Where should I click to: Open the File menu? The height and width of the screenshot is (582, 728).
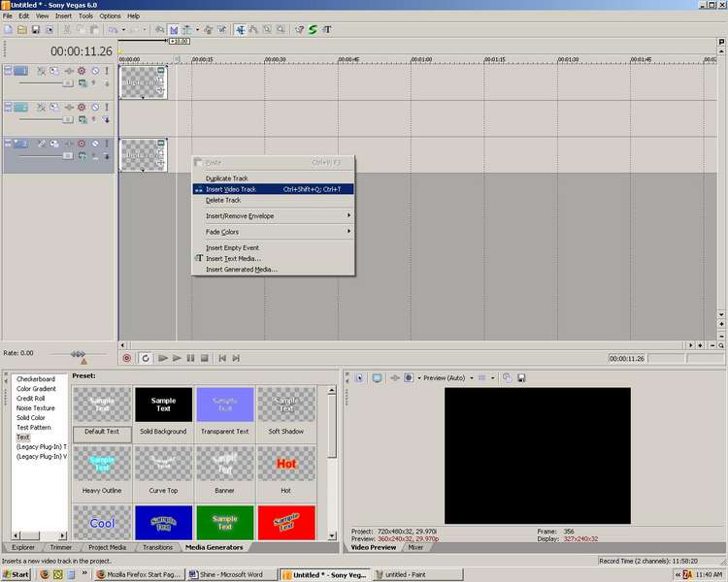click(8, 16)
